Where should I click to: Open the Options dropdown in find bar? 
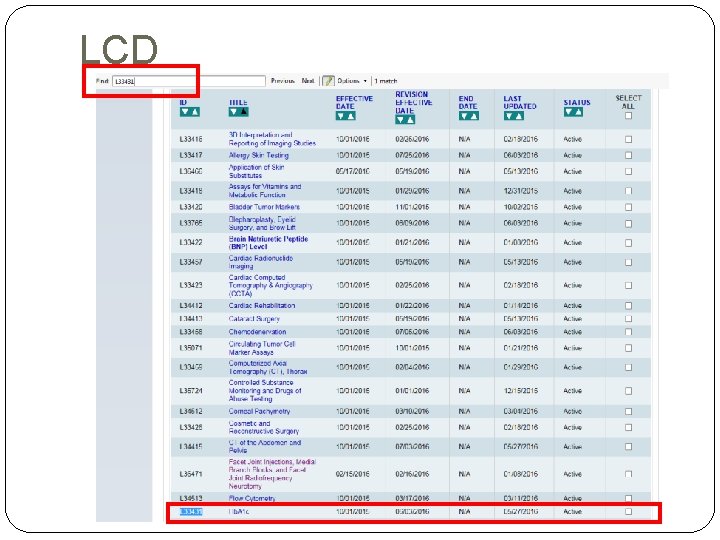click(352, 81)
